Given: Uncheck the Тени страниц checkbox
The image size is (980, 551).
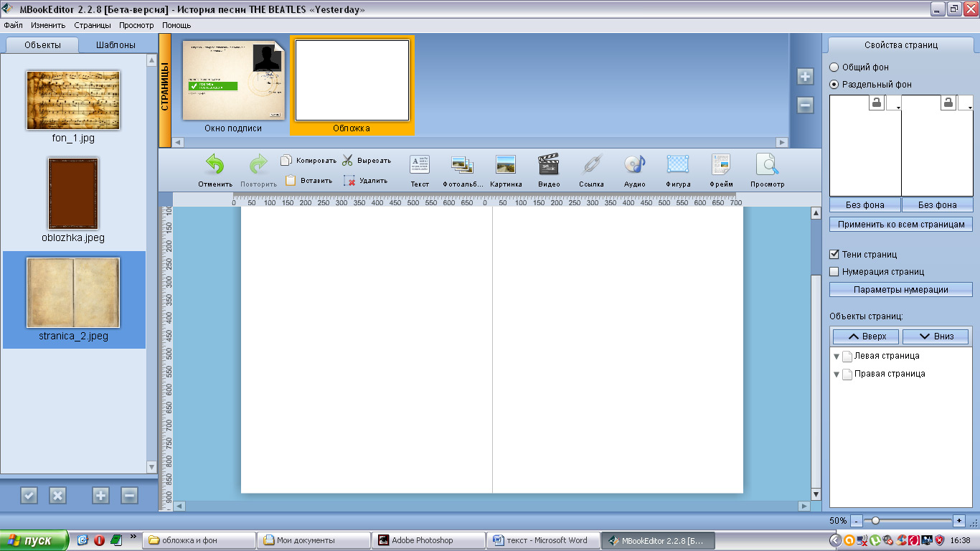Looking at the screenshot, I should [834, 255].
